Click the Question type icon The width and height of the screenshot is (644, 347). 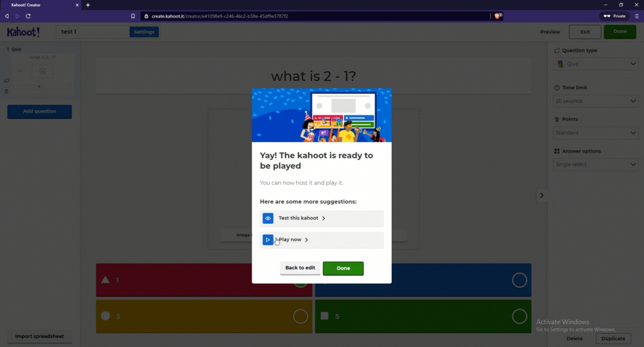[x=557, y=50]
